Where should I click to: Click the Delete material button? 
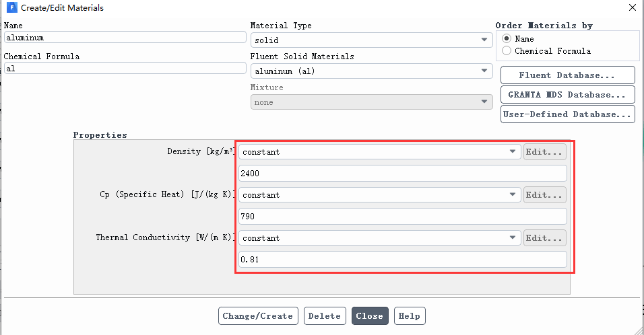click(325, 315)
